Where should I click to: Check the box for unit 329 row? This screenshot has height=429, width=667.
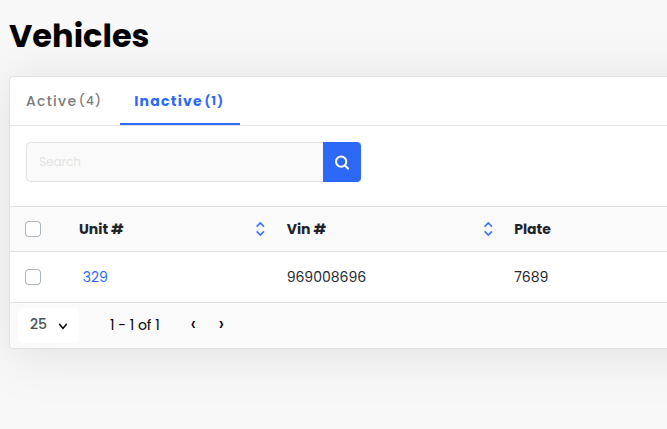pos(33,277)
